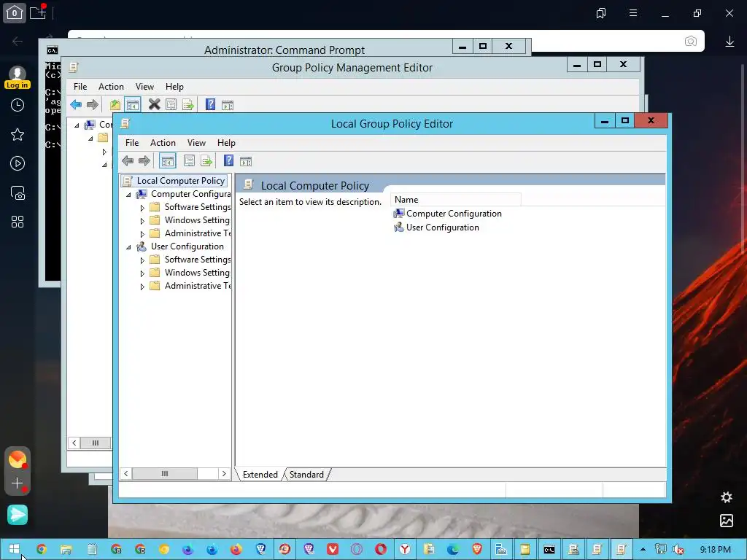This screenshot has width=747, height=560.
Task: Open File menu in Local Group Policy Editor
Action: click(x=132, y=142)
